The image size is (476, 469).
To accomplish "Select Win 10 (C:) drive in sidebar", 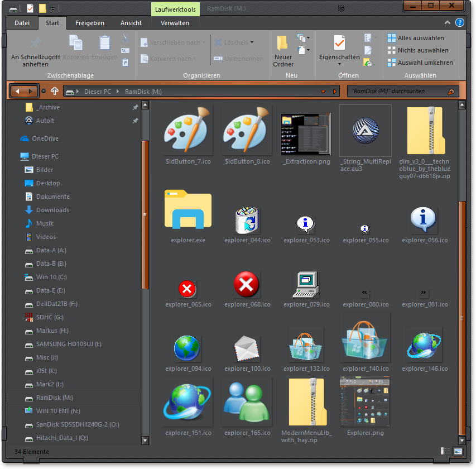I will tap(51, 277).
